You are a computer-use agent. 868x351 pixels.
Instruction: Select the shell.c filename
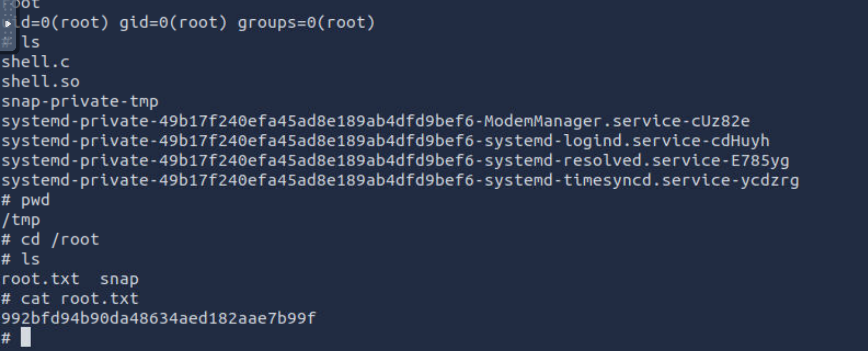pyautogui.click(x=36, y=62)
